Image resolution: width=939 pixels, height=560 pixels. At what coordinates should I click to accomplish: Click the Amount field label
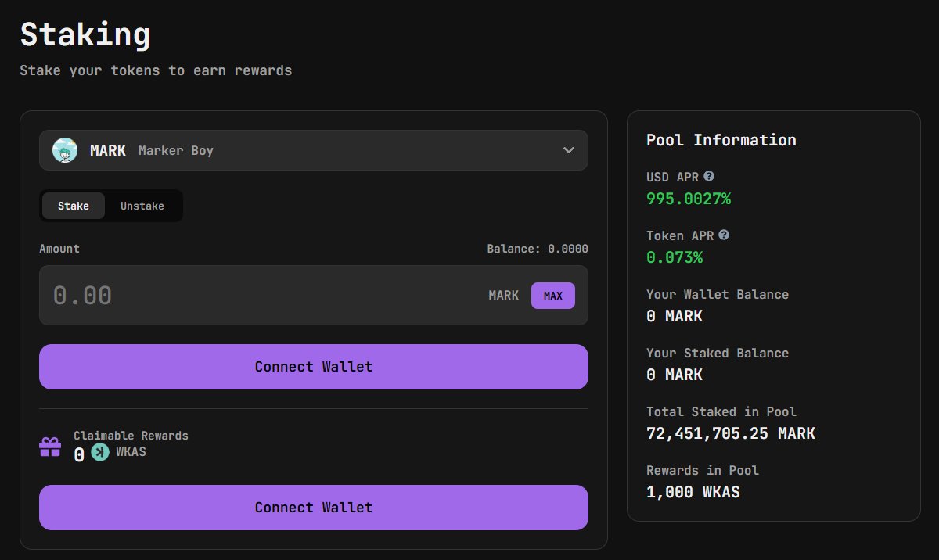coord(59,249)
